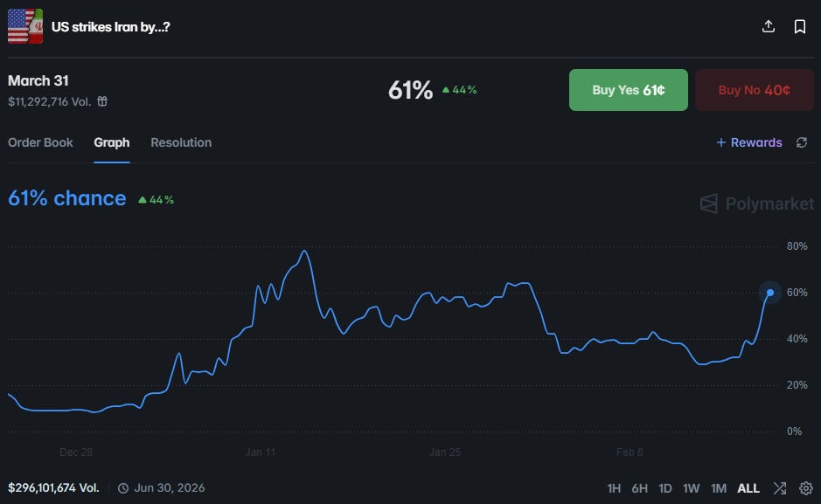Select the 1D time range
821x504 pixels.
[x=665, y=488]
